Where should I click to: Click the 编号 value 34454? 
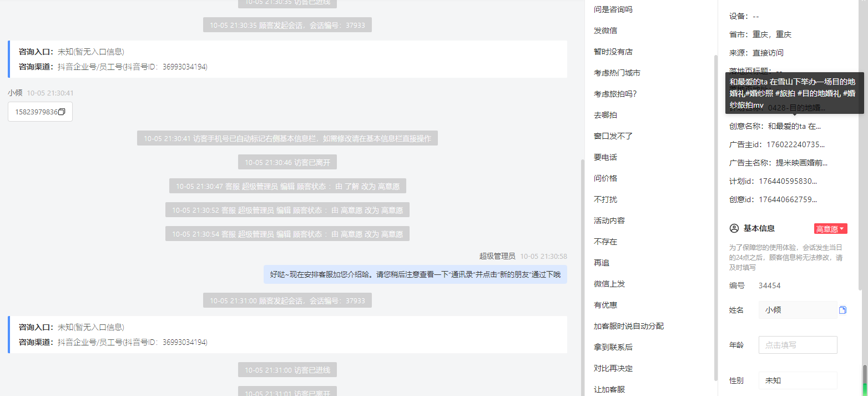tap(770, 285)
